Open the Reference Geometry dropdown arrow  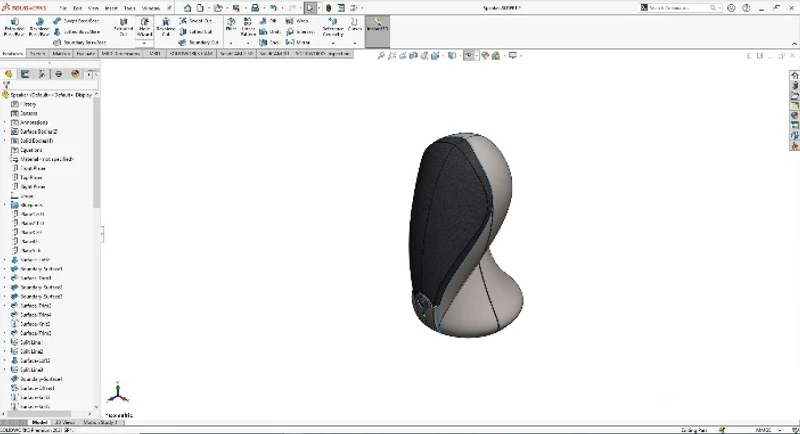[333, 43]
